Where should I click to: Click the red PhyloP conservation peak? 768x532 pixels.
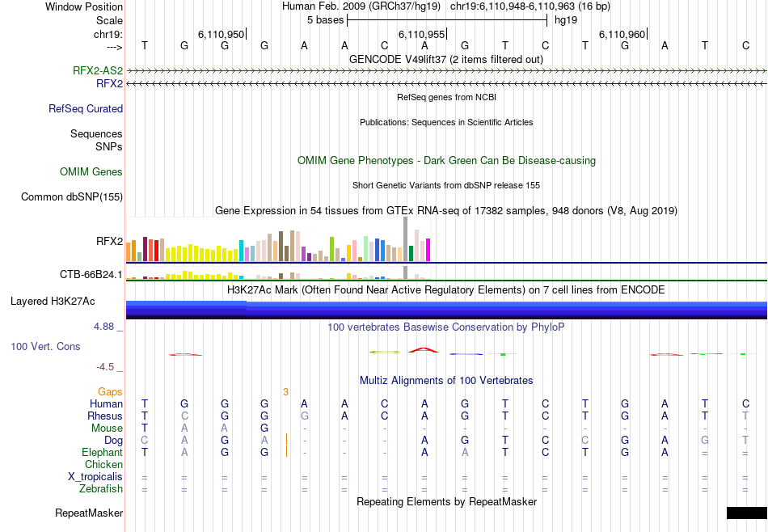click(x=424, y=350)
